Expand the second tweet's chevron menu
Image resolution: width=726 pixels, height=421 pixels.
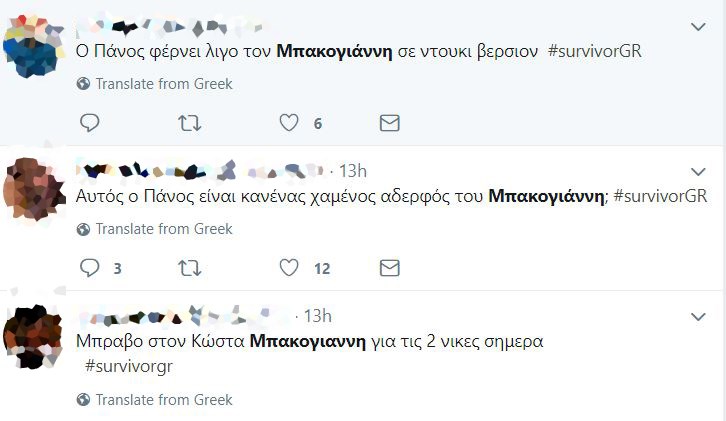(x=699, y=170)
